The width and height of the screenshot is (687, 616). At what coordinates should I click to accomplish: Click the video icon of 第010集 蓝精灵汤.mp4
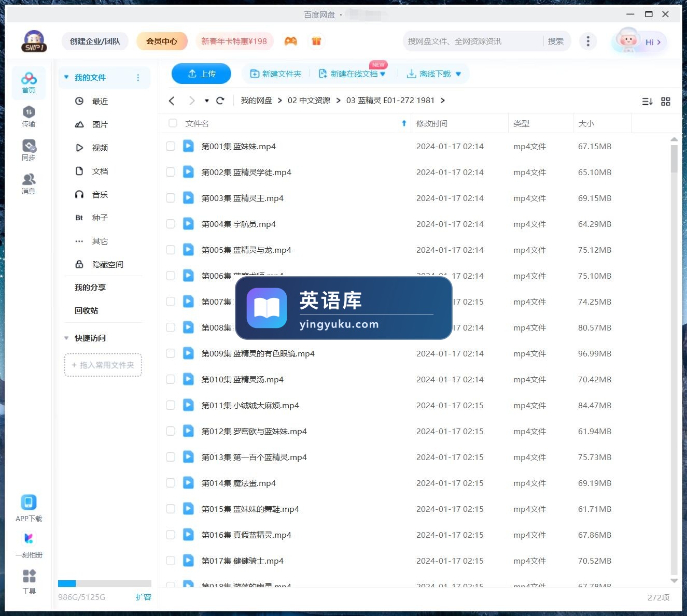pyautogui.click(x=188, y=379)
